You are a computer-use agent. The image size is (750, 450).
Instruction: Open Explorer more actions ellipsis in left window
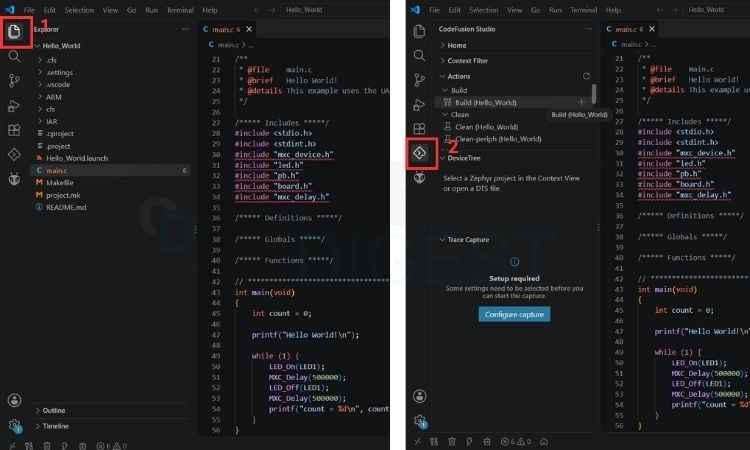(185, 29)
